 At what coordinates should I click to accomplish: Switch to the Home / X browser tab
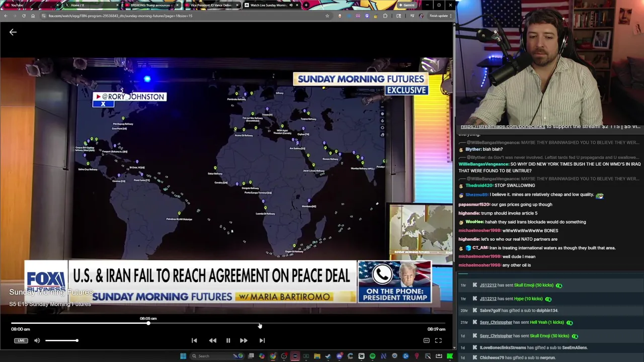point(91,5)
